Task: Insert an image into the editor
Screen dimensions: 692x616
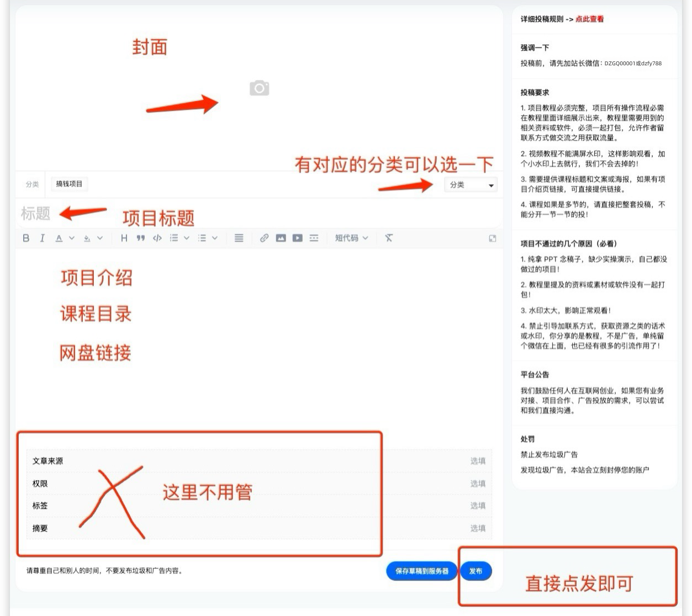Action: (282, 238)
